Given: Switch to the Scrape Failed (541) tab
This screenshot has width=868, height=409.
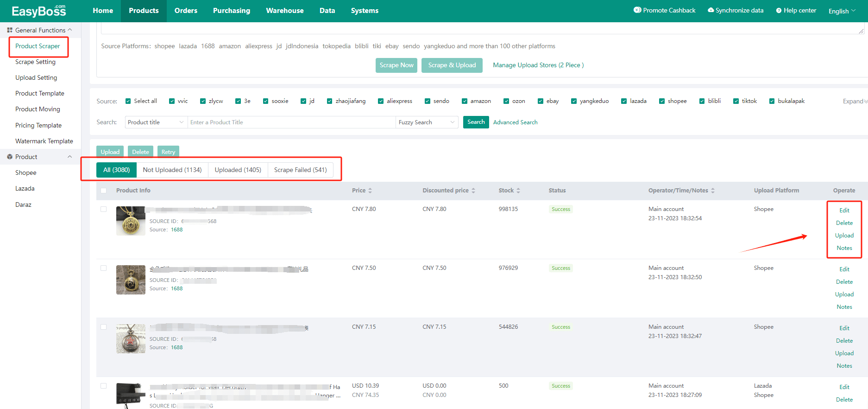Looking at the screenshot, I should coord(301,170).
